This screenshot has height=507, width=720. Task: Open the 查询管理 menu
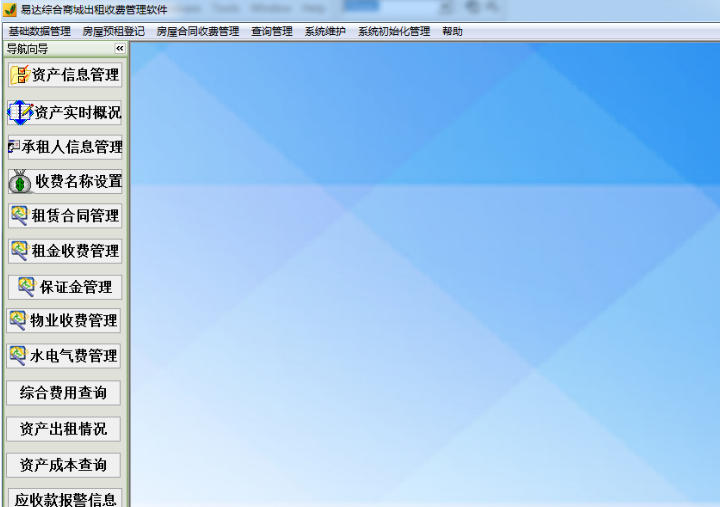click(x=272, y=31)
